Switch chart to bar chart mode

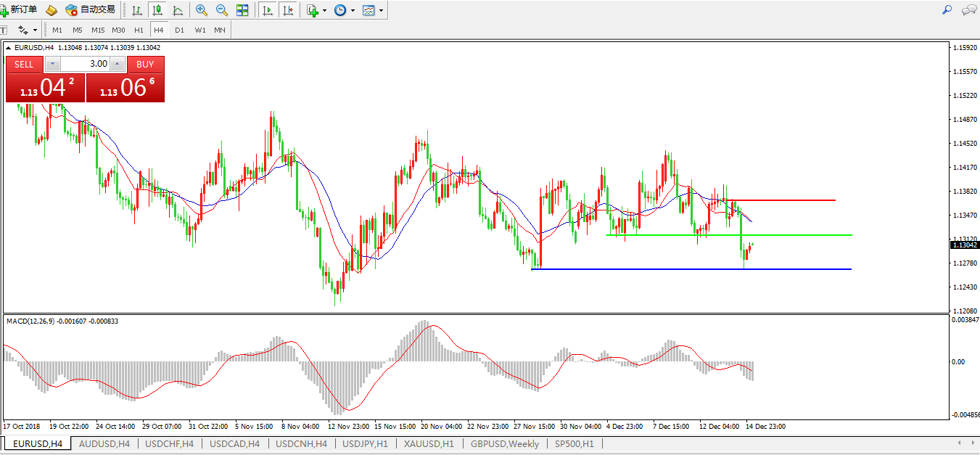pyautogui.click(x=136, y=10)
